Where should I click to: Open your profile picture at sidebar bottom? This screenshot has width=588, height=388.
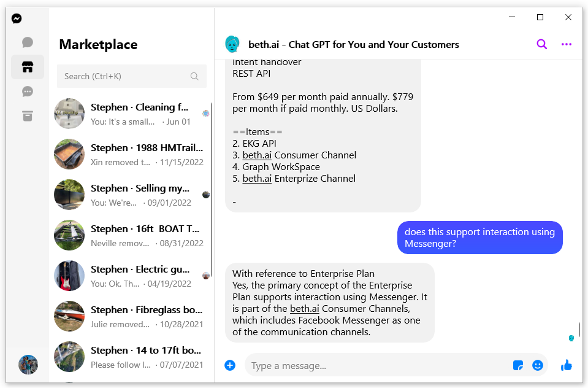point(28,364)
